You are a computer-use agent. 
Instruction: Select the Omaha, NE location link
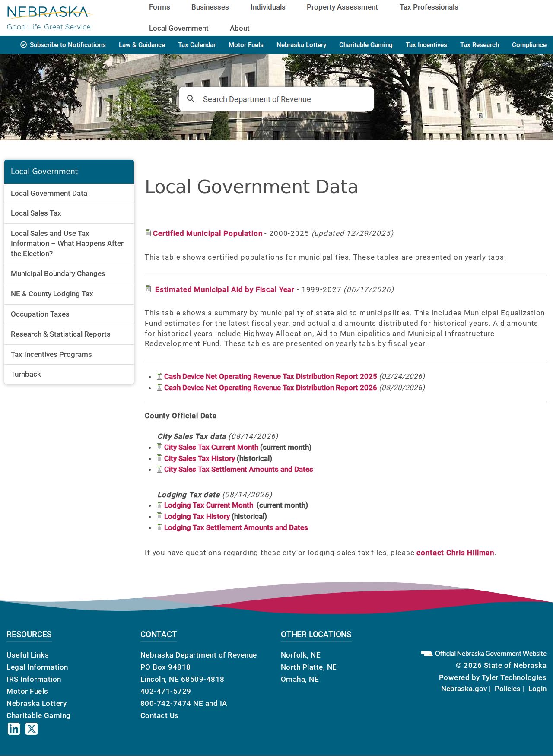click(300, 679)
